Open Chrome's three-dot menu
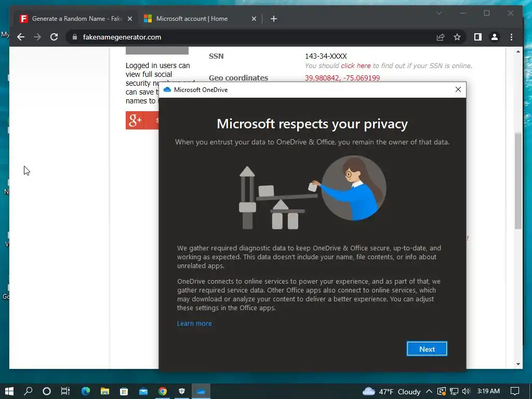 coord(511,37)
